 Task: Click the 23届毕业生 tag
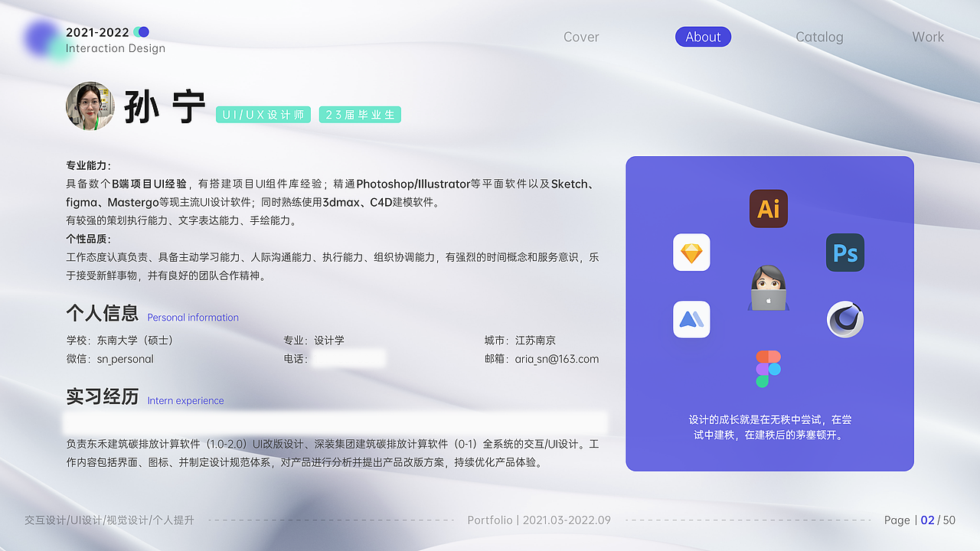(x=360, y=115)
